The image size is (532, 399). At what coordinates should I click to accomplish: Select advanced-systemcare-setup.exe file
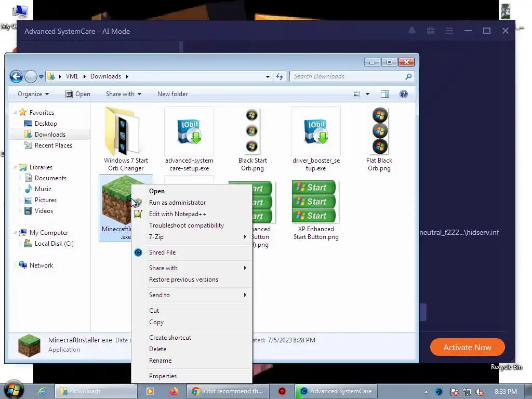[x=189, y=139]
